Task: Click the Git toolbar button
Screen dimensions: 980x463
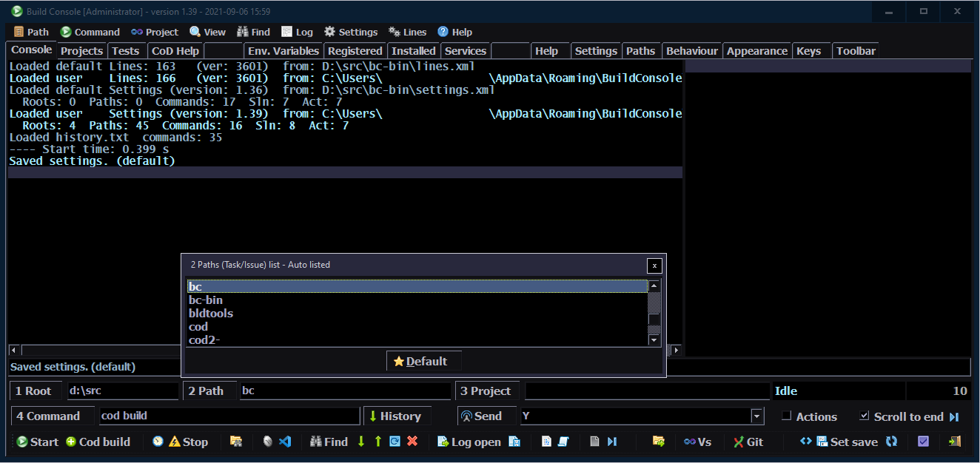Action: tap(748, 442)
